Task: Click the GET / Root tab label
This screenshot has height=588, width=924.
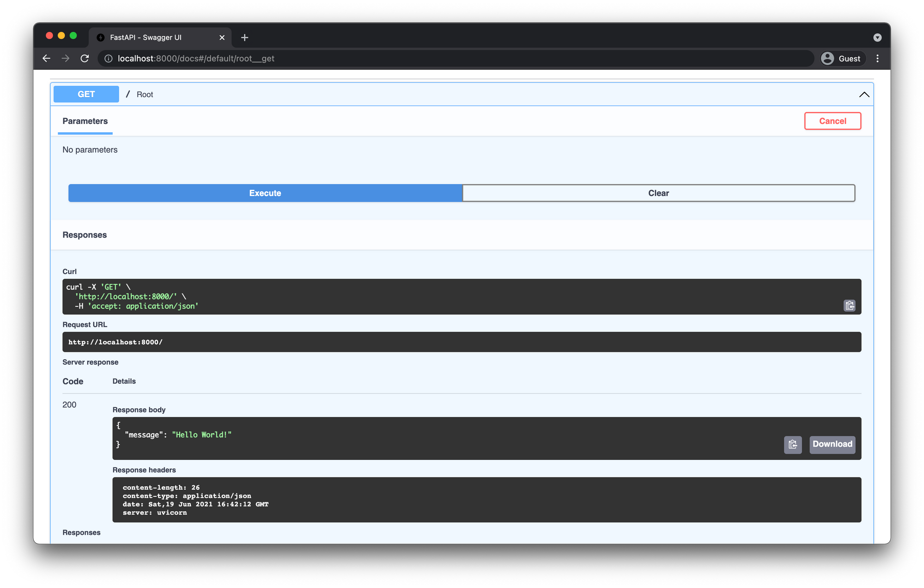Action: (x=144, y=94)
